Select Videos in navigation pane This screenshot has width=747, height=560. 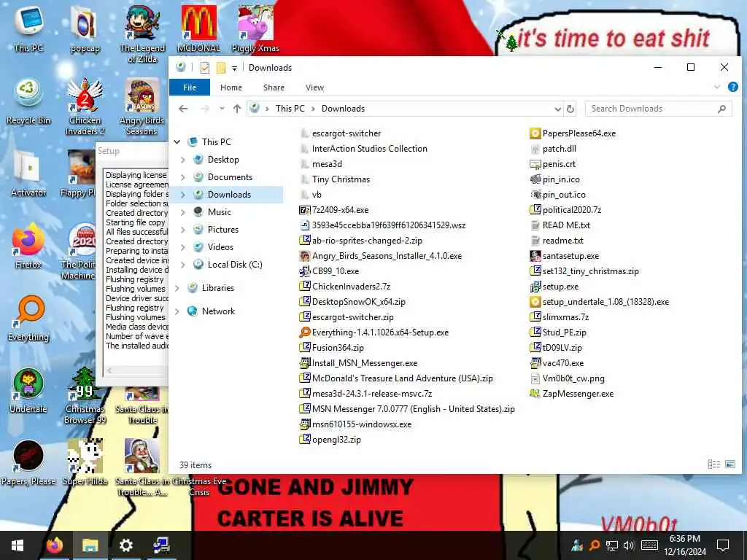220,247
